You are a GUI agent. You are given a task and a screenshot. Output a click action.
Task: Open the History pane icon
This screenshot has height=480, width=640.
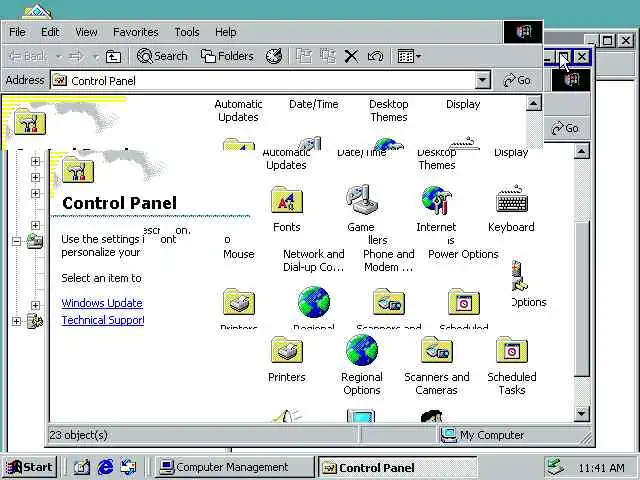[274, 56]
